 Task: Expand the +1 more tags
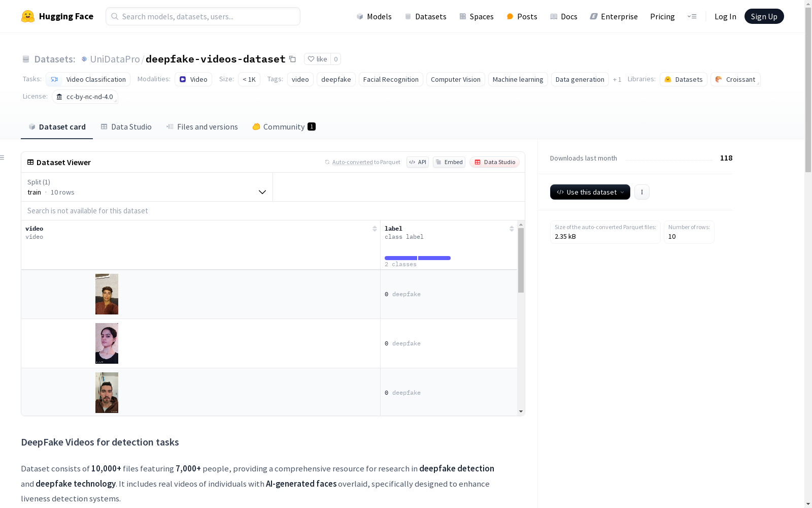click(617, 79)
